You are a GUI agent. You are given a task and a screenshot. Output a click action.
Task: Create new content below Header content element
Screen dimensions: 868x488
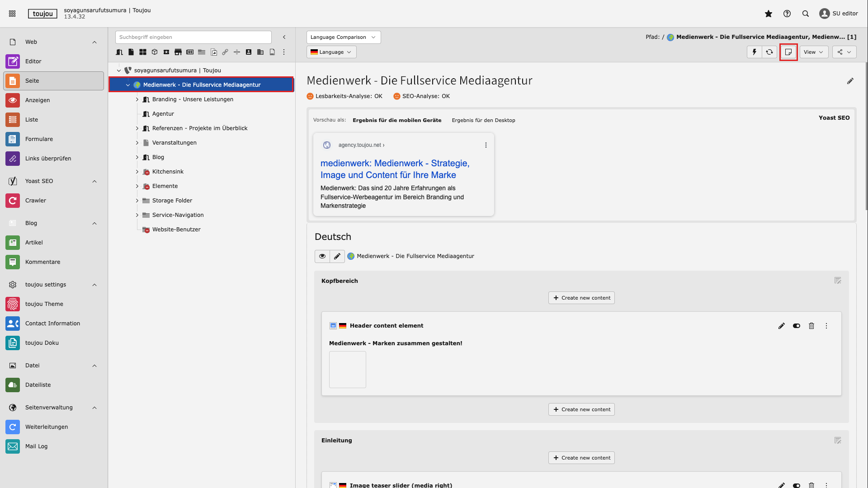581,409
